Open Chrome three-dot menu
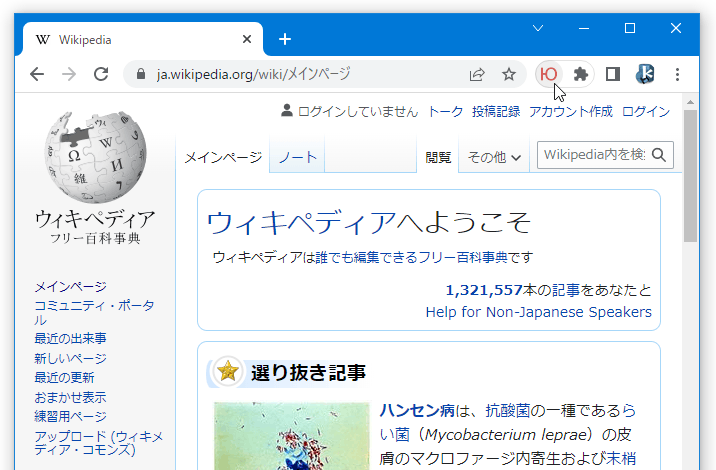716x470 pixels. [x=678, y=74]
